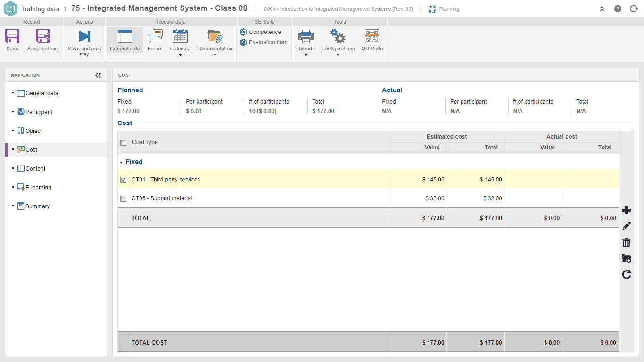The height and width of the screenshot is (362, 644).
Task: Click the refresh icon in header
Action: (x=634, y=9)
